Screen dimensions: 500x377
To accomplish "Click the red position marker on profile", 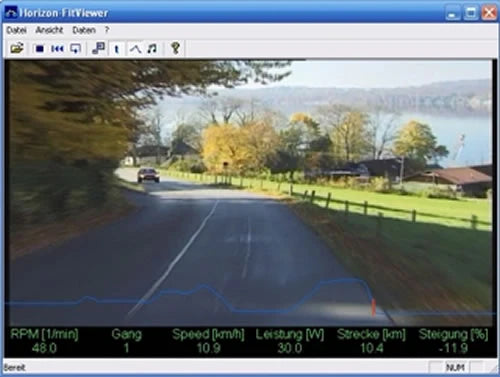I will click(374, 307).
